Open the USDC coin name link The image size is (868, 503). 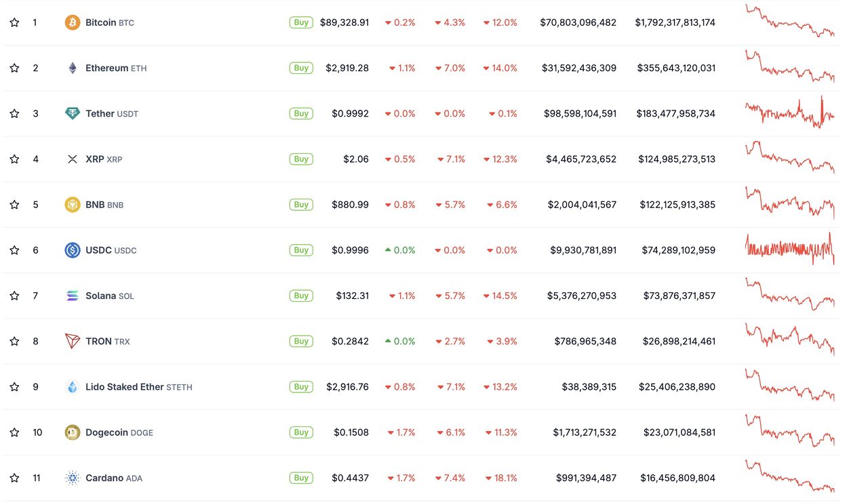tap(98, 250)
